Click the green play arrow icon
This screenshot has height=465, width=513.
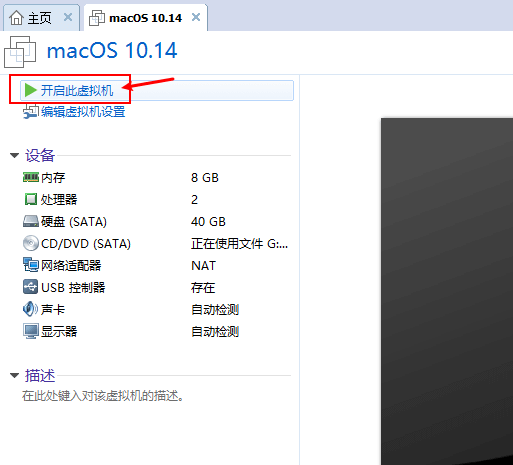click(x=30, y=90)
